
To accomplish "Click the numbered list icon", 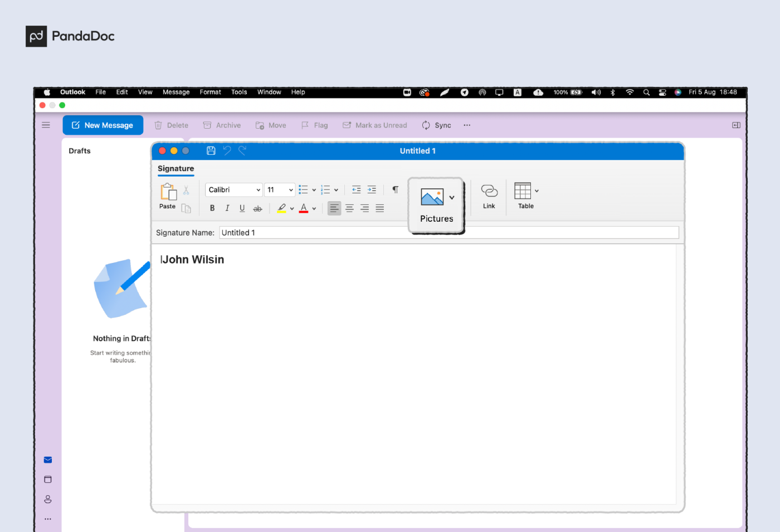I will 325,190.
